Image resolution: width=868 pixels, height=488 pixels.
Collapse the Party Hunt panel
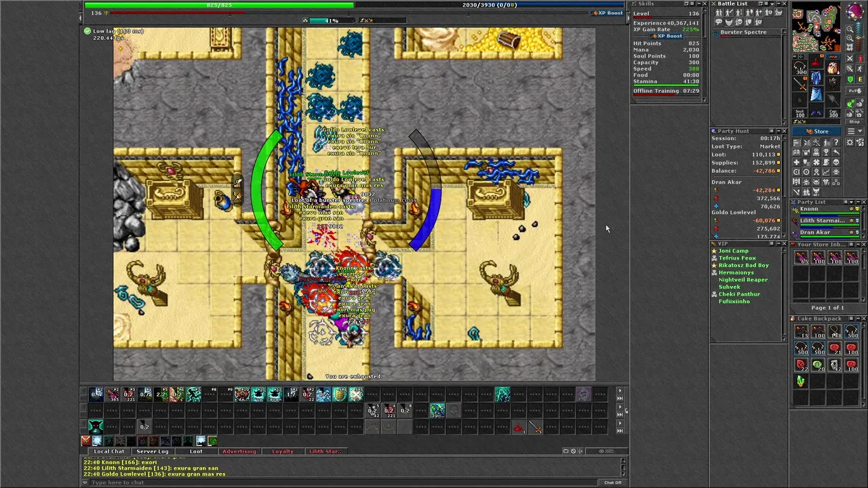click(x=777, y=131)
